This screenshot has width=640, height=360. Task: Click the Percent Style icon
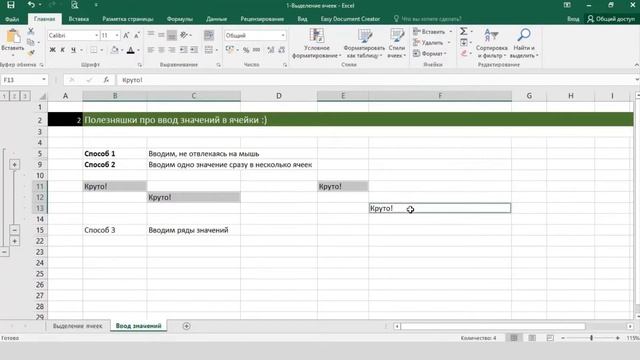[x=246, y=50]
